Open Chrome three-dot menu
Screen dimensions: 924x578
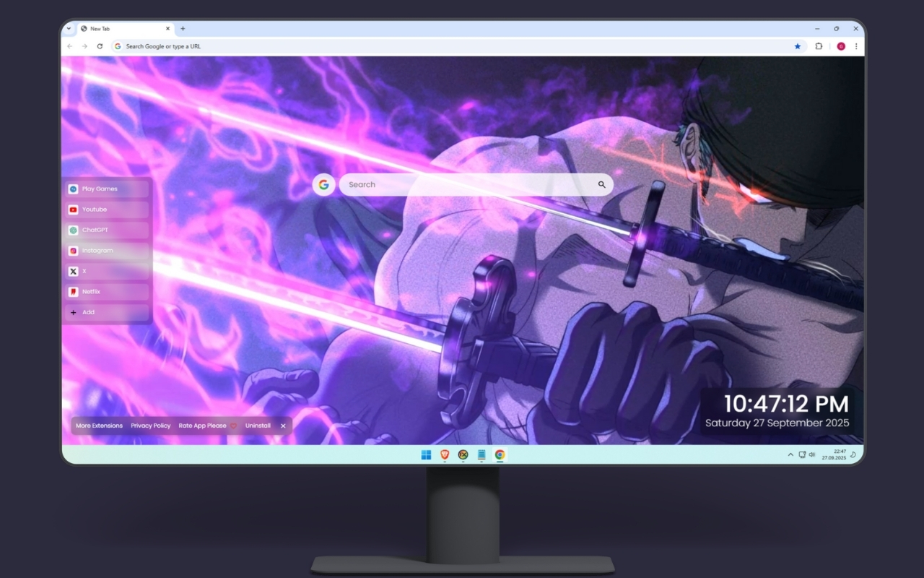coord(856,46)
